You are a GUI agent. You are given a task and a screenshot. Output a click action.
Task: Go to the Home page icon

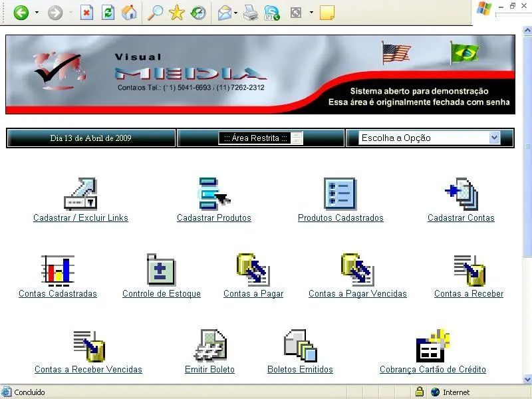[x=129, y=13]
